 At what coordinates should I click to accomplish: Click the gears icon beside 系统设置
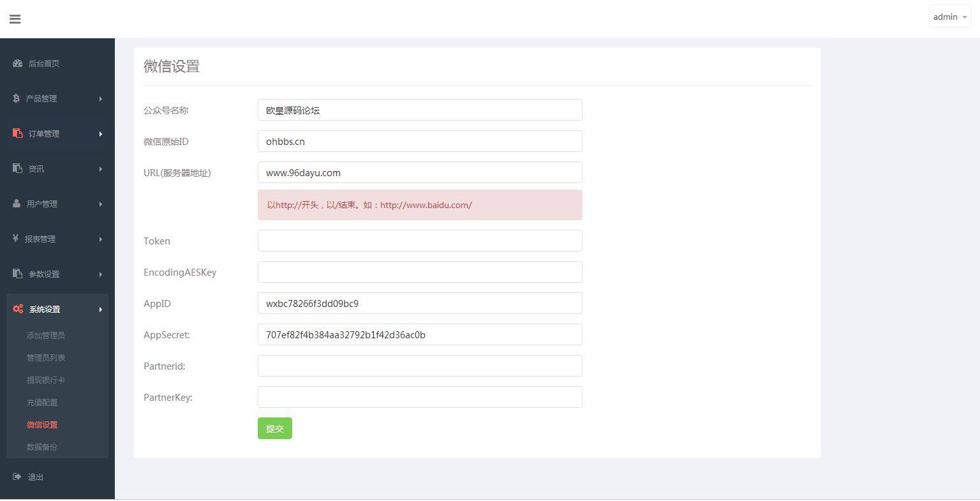18,309
